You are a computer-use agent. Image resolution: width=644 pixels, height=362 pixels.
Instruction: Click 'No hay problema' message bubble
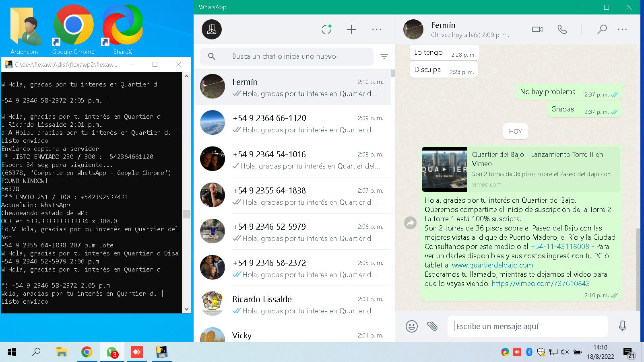568,92
